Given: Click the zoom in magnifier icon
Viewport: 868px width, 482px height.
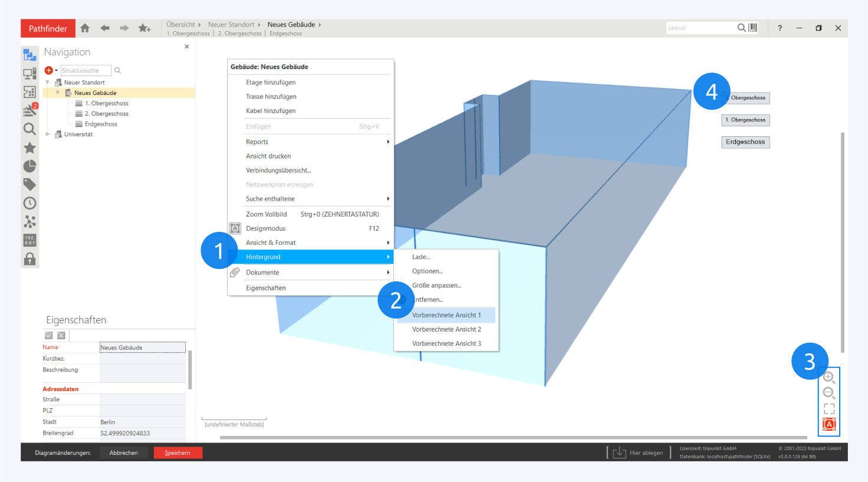Looking at the screenshot, I should tap(828, 378).
